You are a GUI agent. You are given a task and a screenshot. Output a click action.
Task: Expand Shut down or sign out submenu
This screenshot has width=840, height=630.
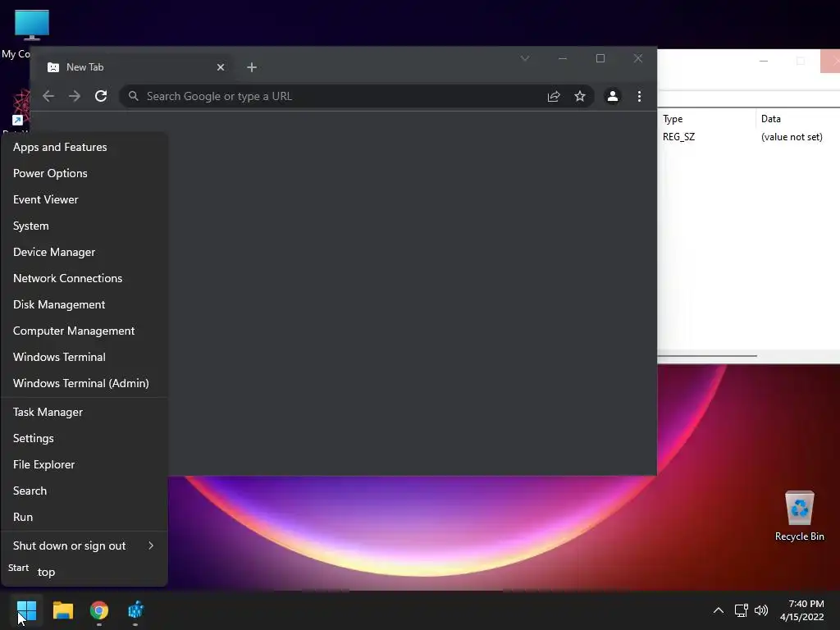[84, 546]
